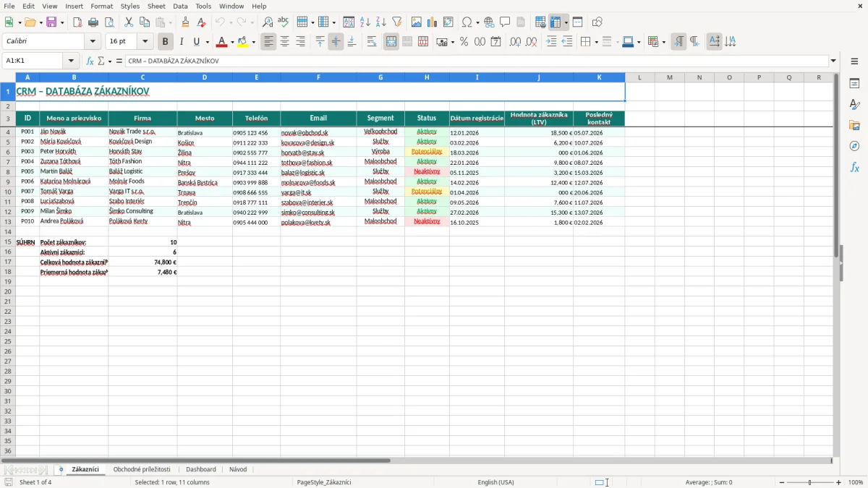Cut the selected cells
Screen dimensions: 868x488
point(129,22)
